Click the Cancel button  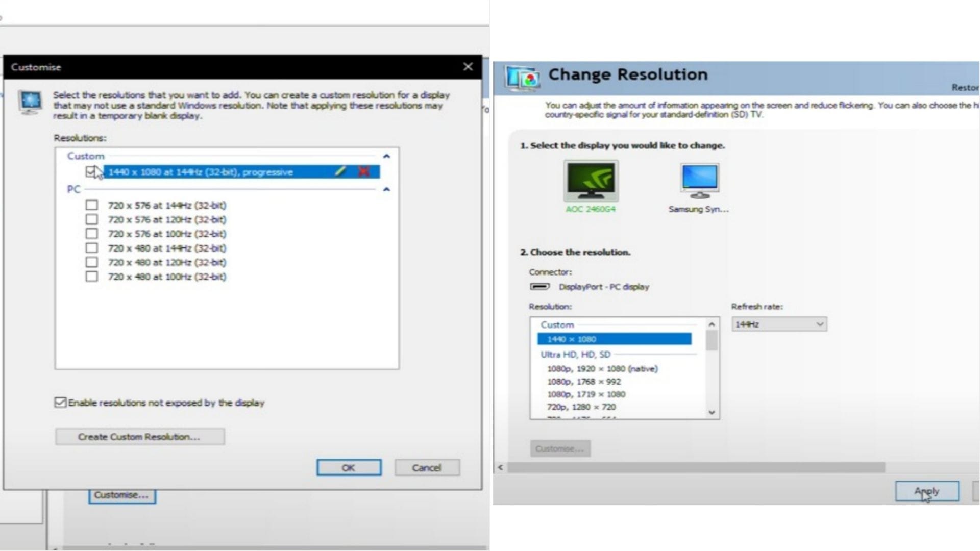point(427,467)
